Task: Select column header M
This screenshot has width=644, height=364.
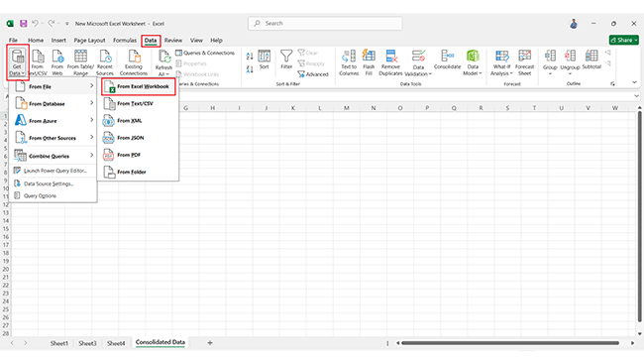Action: 347,108
